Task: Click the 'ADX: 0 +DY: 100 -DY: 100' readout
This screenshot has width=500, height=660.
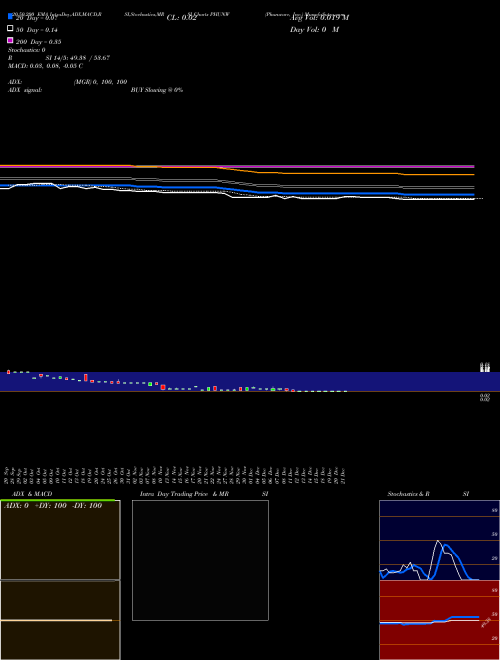Action: pyautogui.click(x=53, y=506)
